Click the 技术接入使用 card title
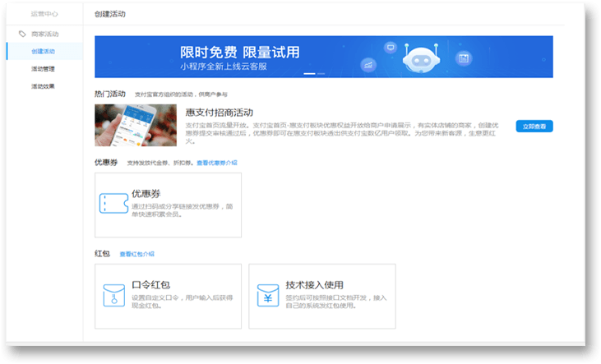Image resolution: width=601 pixels, height=364 pixels. [x=314, y=284]
